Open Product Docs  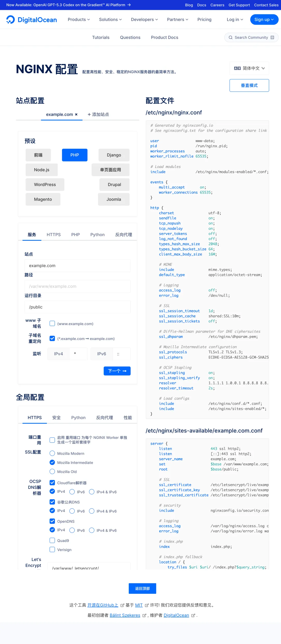click(x=164, y=37)
